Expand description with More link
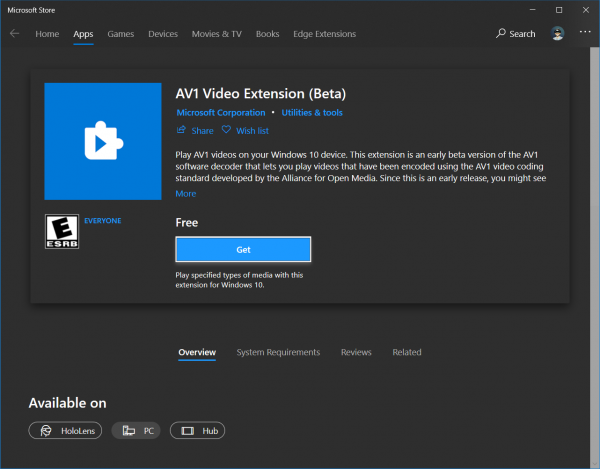Screen dimensions: 600x469 tap(186, 194)
